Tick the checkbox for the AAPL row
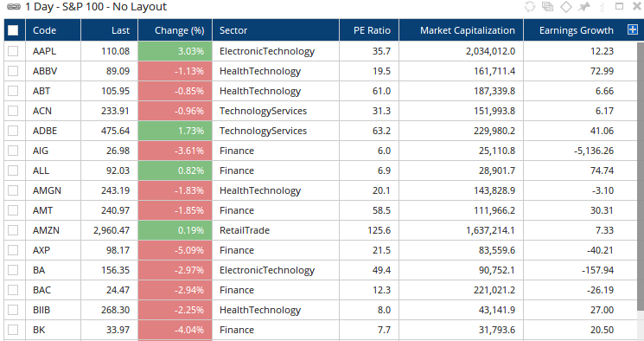 [x=13, y=51]
